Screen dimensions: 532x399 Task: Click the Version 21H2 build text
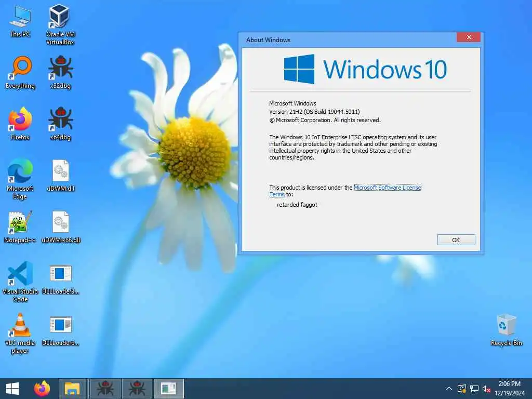point(314,112)
